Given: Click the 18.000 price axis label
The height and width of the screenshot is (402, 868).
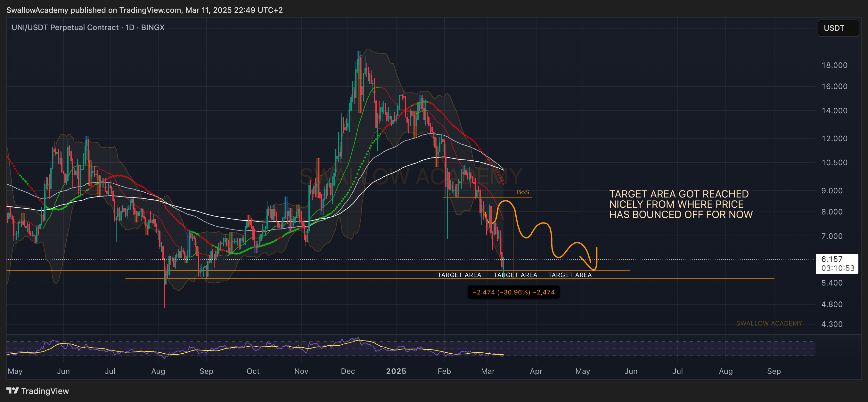Looking at the screenshot, I should click(834, 65).
